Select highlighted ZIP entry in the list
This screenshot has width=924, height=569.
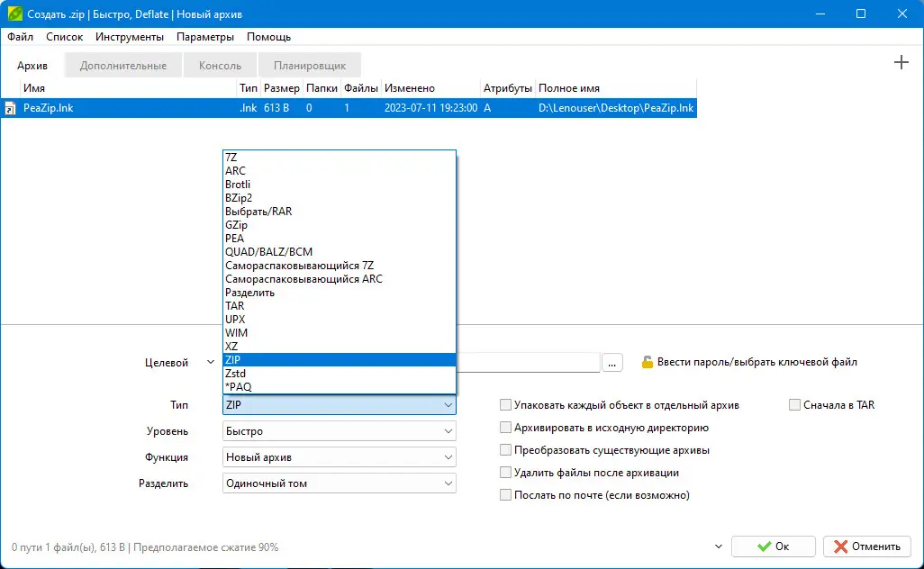(x=339, y=360)
